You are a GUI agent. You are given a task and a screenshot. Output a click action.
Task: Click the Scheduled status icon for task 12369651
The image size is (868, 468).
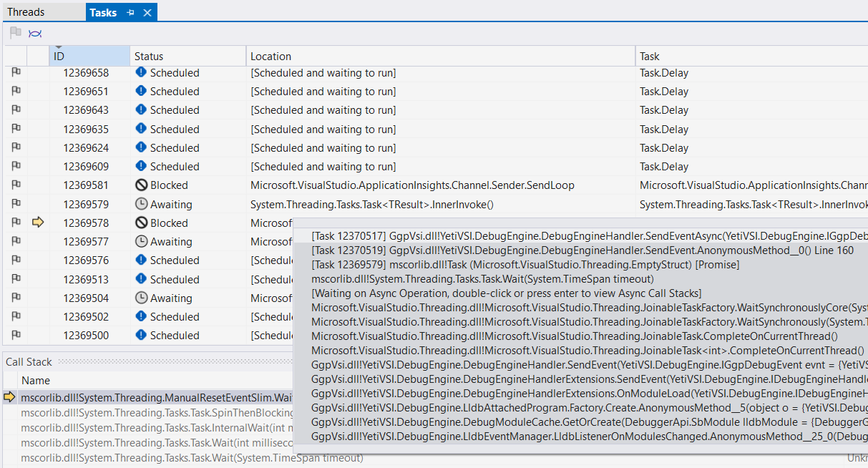141,91
